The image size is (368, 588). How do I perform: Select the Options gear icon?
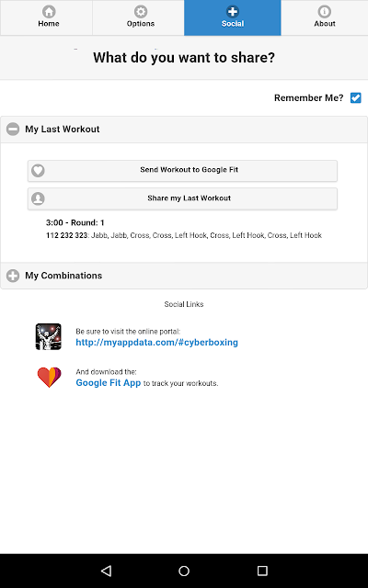(x=141, y=11)
